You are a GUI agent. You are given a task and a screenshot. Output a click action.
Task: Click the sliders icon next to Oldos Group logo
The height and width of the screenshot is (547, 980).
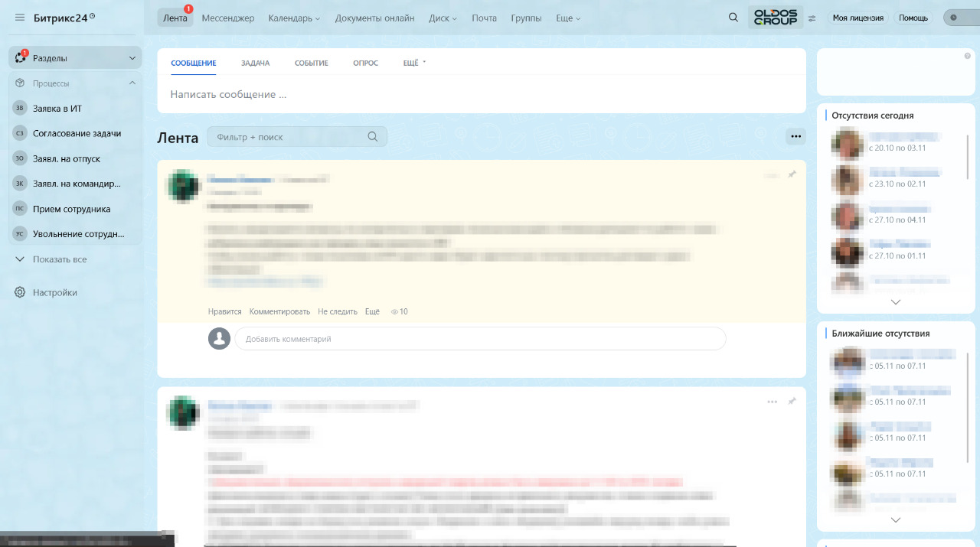pyautogui.click(x=812, y=18)
